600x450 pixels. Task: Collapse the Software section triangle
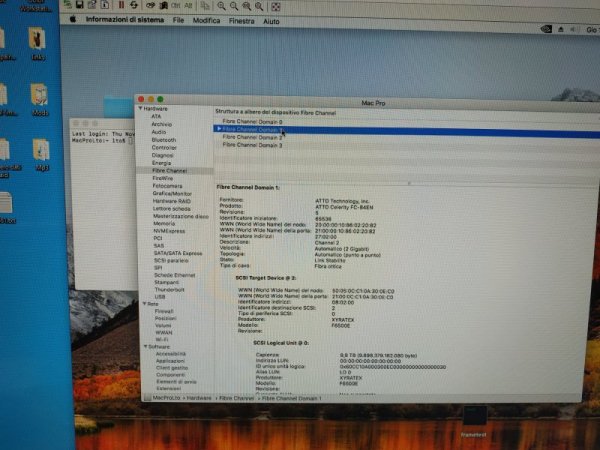click(145, 346)
